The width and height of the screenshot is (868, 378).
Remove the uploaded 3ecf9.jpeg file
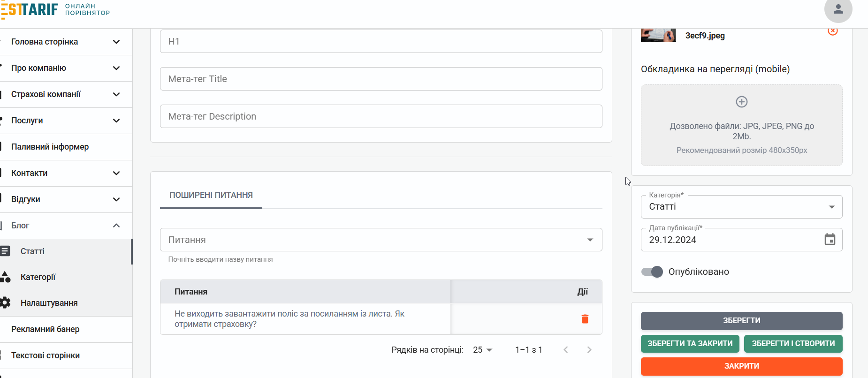[833, 31]
